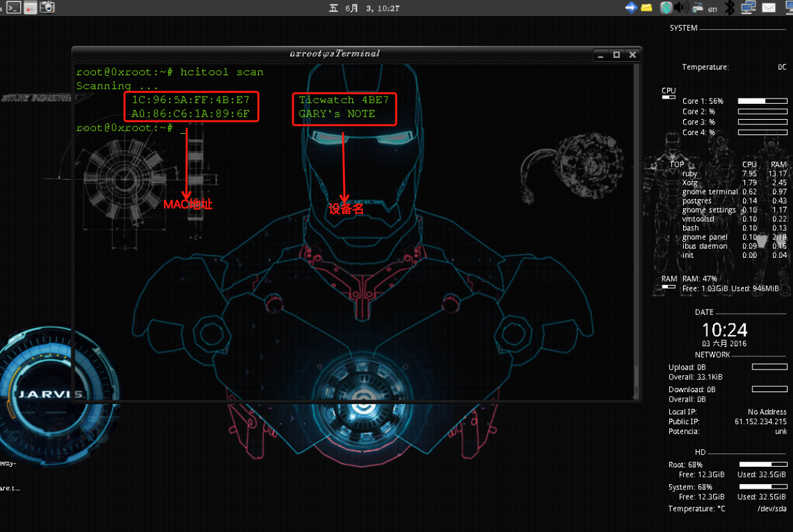
Task: Click the public IP 61.152.234.215
Action: (x=760, y=421)
